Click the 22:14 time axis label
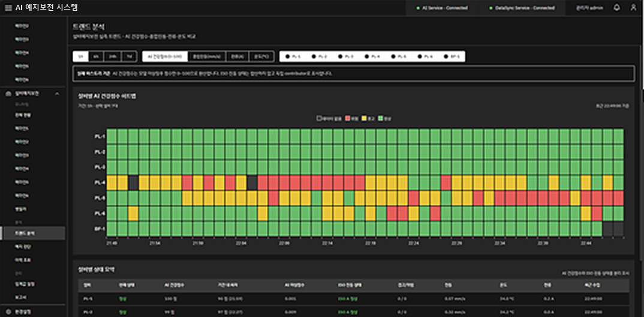Viewport: 644px width, 317px height. coord(327,243)
